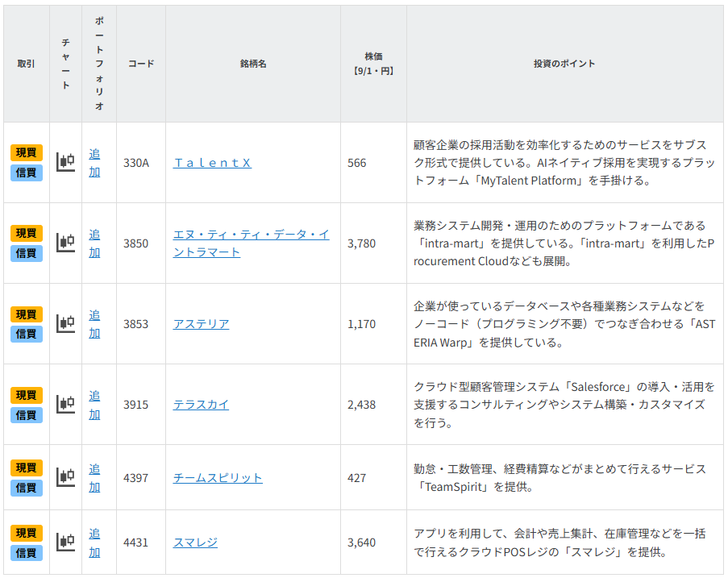Click 追加 portfolio link for アステリア
This screenshot has height=582, width=728.
coord(94,324)
